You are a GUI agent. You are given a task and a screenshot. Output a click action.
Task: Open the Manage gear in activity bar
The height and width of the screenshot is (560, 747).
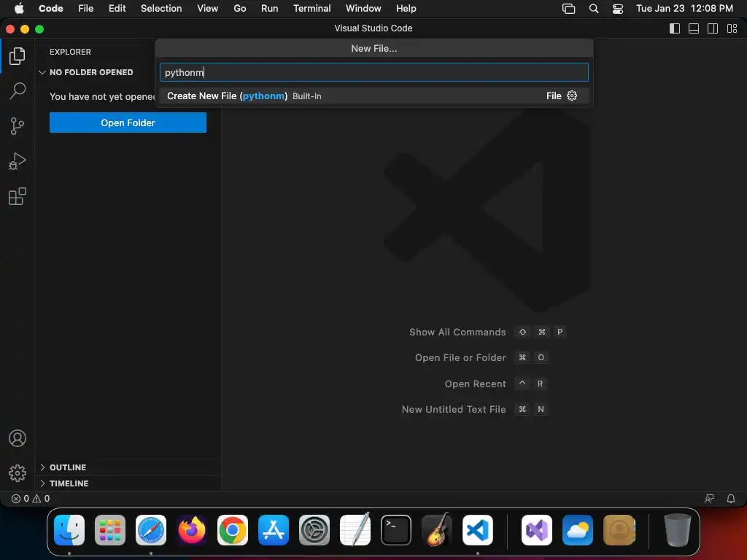pos(18,472)
